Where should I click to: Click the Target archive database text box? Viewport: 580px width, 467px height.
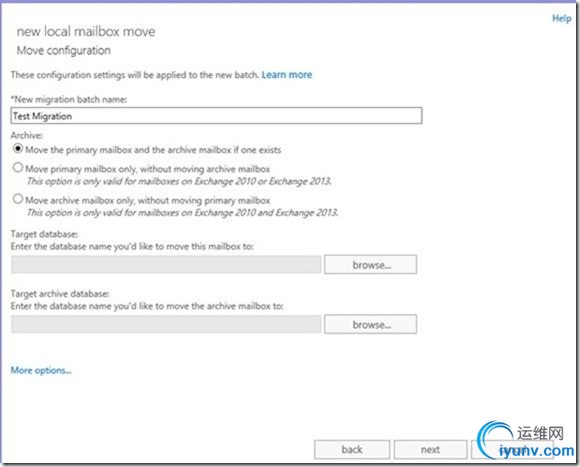[x=166, y=324]
